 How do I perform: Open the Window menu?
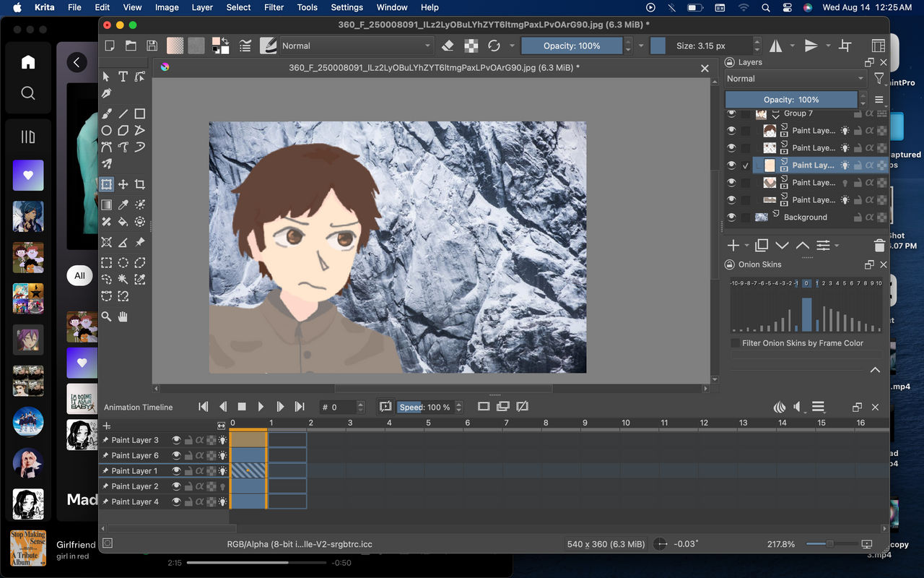pyautogui.click(x=392, y=7)
